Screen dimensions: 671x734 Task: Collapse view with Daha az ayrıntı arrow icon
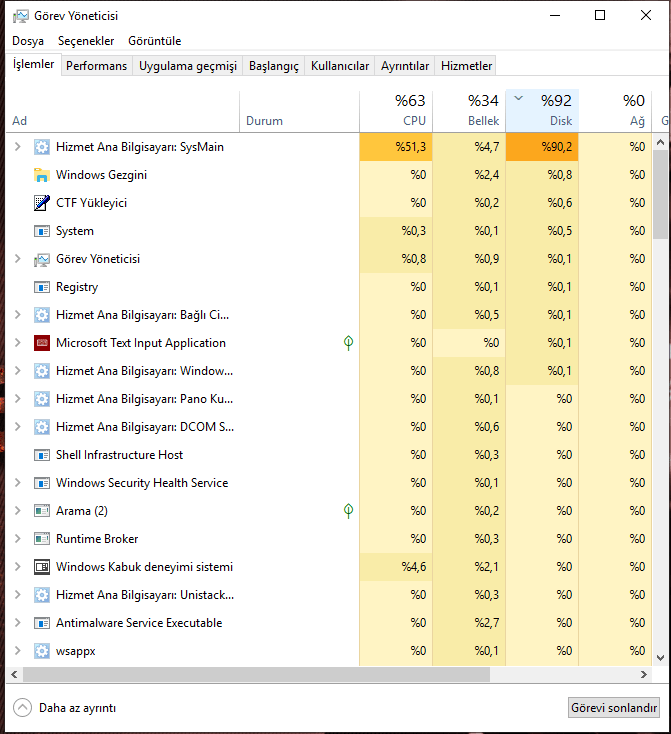coord(22,708)
